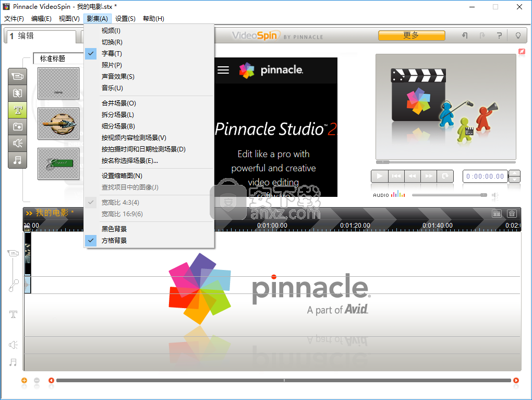
Task: Click the sound effects track speaker icon
Action: pos(13,345)
